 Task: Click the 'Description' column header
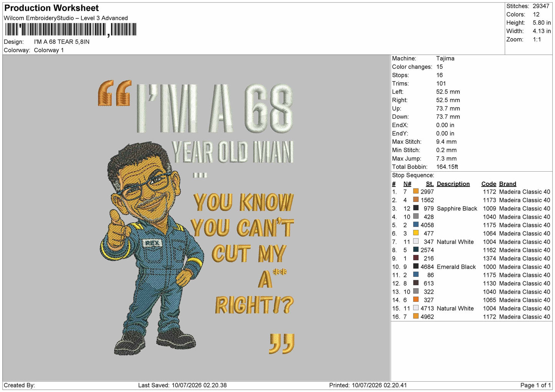coord(453,184)
